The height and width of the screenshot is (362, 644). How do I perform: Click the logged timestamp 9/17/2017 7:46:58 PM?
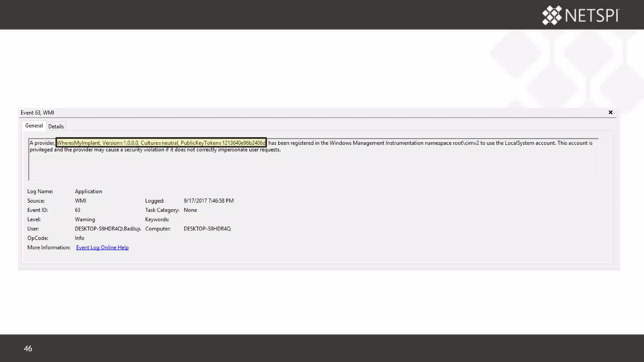[208, 201]
